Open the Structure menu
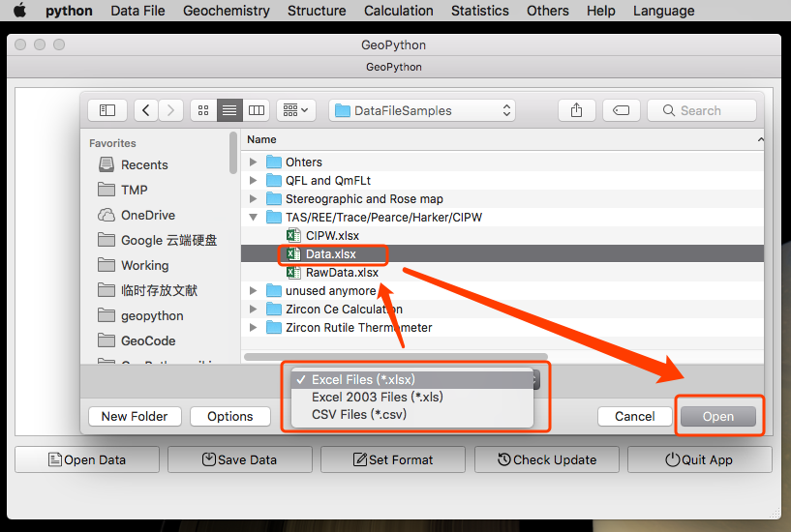Viewport: 791px width, 532px height. (x=317, y=11)
